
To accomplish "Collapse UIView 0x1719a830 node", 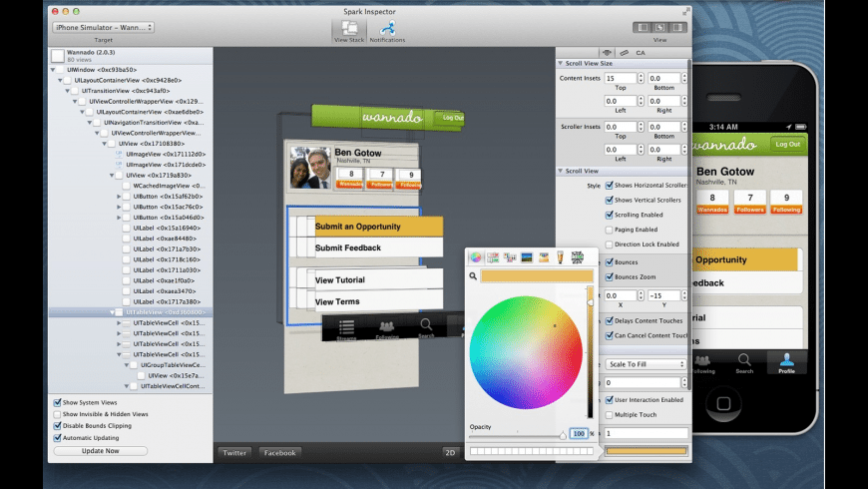I will coord(112,175).
